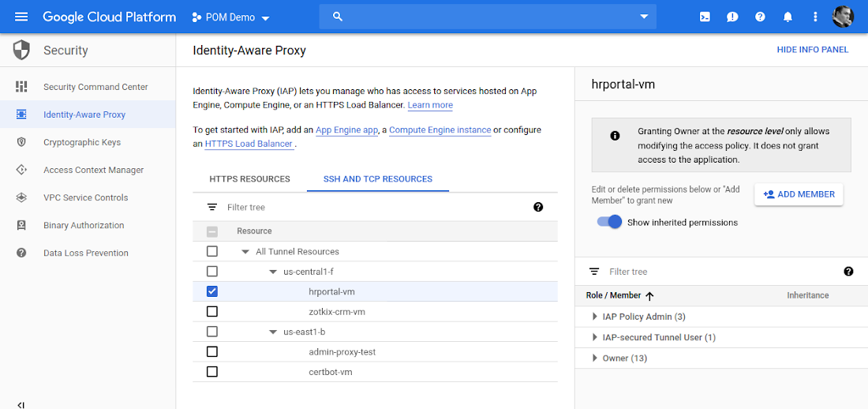Click the info notice icon
Image resolution: width=868 pixels, height=409 pixels.
[615, 136]
